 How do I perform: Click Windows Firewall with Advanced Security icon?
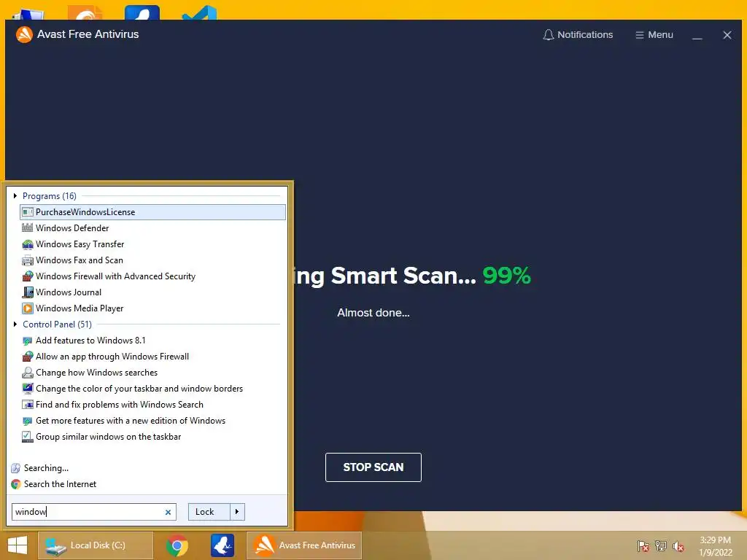coord(28,276)
